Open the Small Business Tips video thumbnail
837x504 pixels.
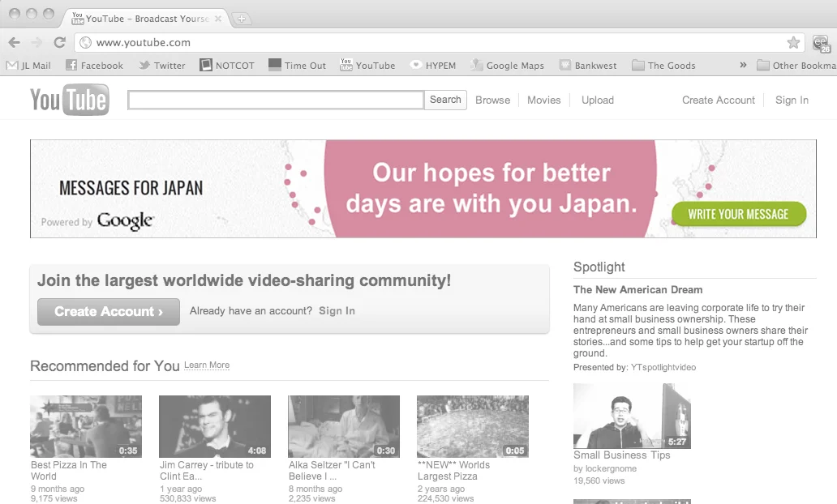632,416
